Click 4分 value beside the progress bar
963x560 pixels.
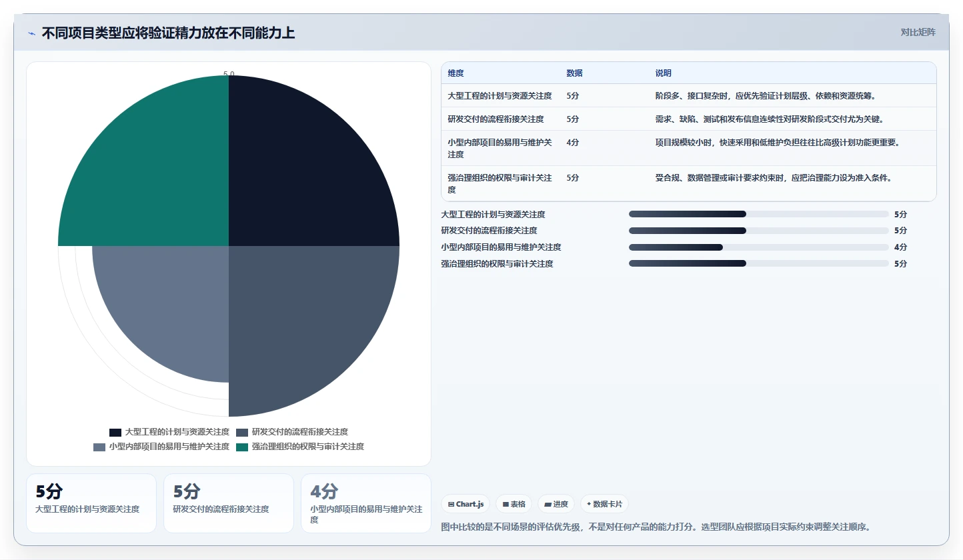click(900, 247)
